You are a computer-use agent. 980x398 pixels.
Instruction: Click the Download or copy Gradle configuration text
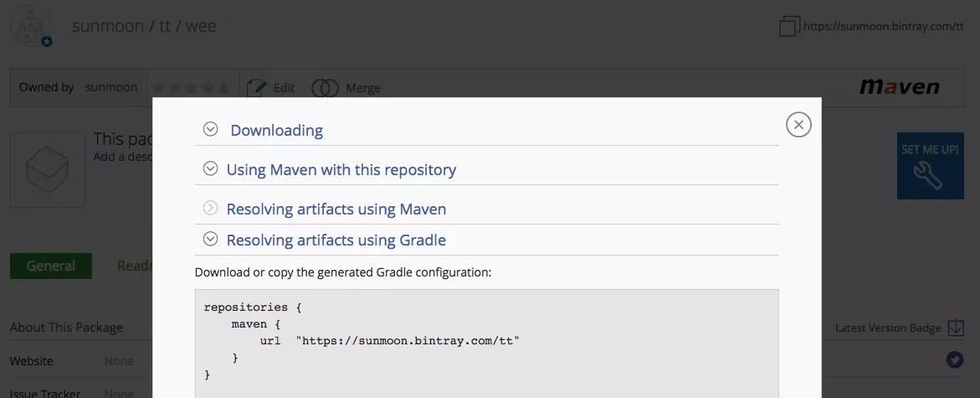tap(343, 272)
